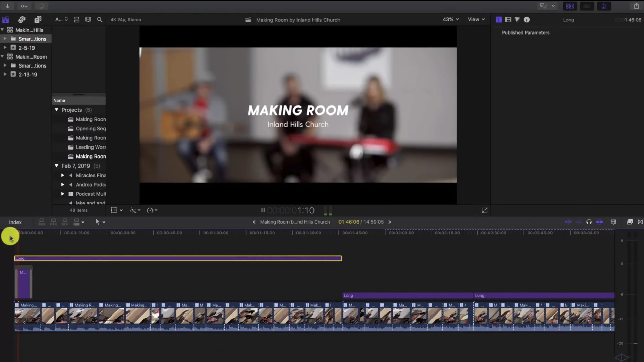Toggle the browser panel display button
Image resolution: width=644 pixels, height=362 pixels.
point(570,6)
